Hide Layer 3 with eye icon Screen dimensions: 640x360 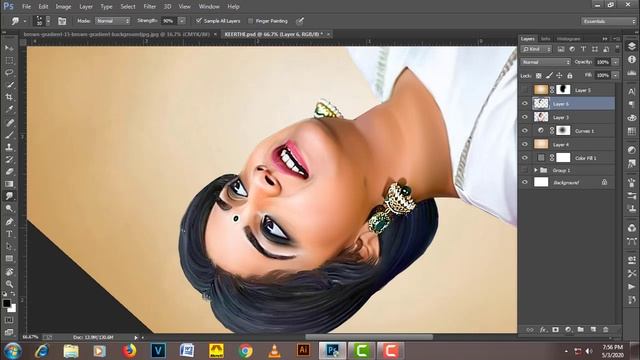(525, 117)
